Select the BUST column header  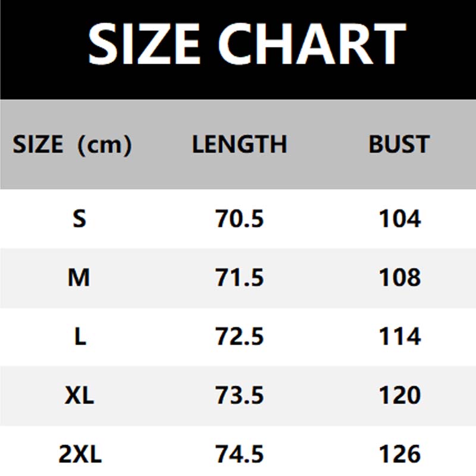click(x=399, y=145)
